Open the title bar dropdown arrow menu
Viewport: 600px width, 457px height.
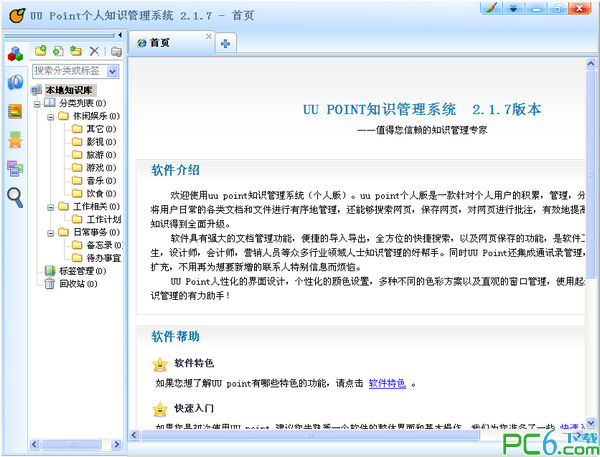(x=514, y=8)
